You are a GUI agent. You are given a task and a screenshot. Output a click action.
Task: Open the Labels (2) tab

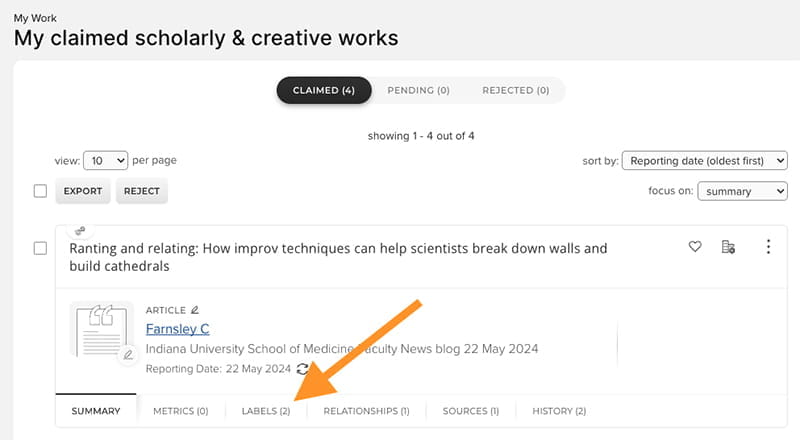coord(266,411)
